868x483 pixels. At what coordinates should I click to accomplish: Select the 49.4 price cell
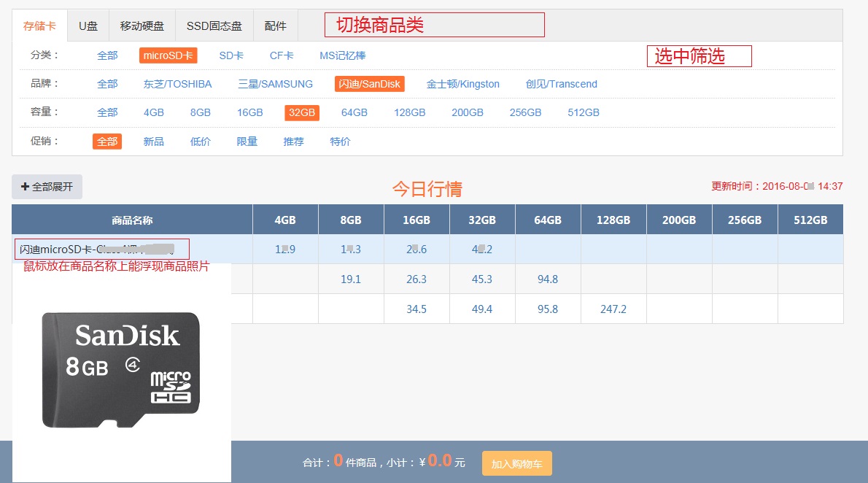pyautogui.click(x=482, y=309)
